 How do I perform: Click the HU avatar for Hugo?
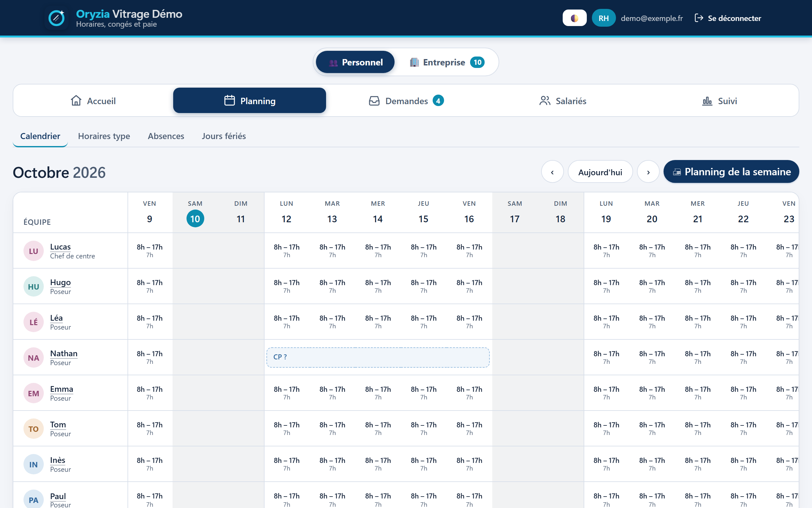[x=34, y=287]
